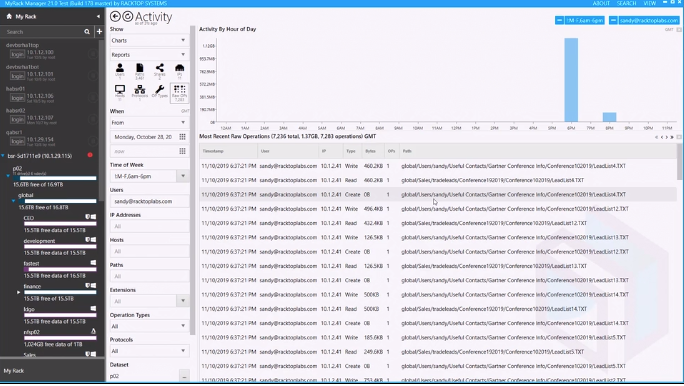Screen dimensions: 684x386
Task: Click the My Rack home icon
Action: point(9,16)
